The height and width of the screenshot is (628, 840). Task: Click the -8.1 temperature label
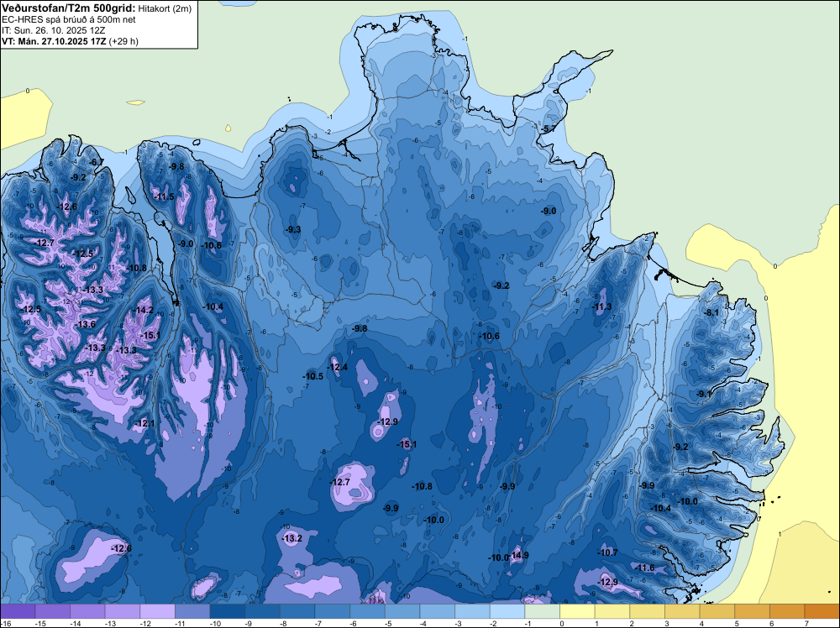tap(712, 312)
